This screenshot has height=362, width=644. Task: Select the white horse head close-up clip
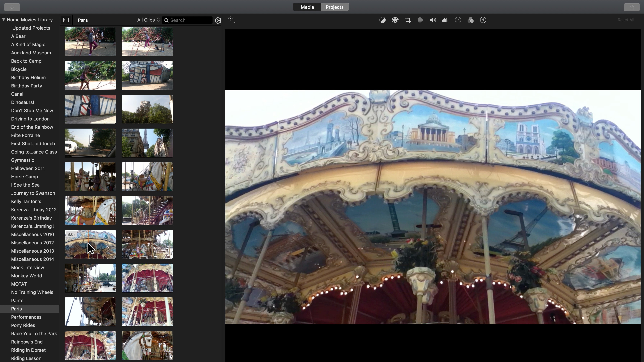(x=147, y=345)
